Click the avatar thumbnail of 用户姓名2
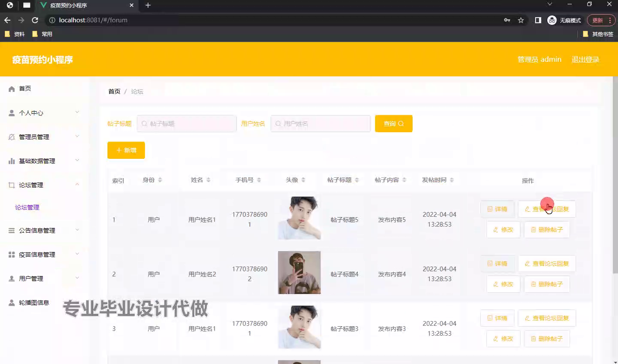Viewport: 618px width, 364px height. point(299,273)
